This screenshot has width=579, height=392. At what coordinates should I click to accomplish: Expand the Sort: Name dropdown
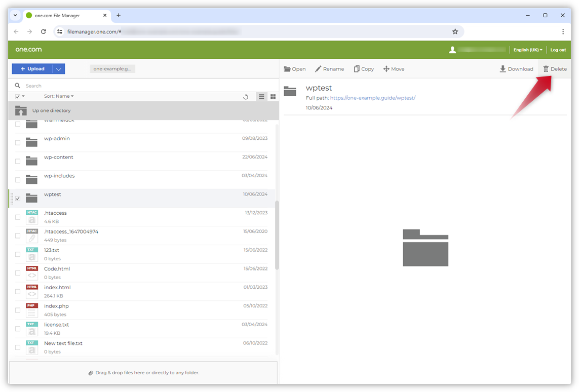click(59, 96)
